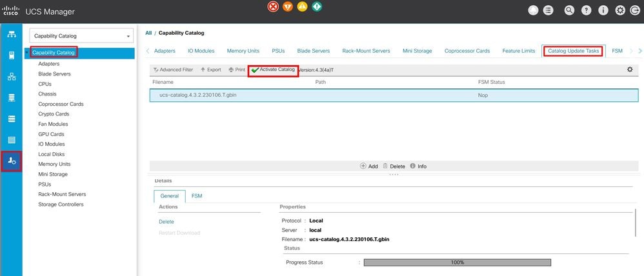Click the Cisco logo

pyautogui.click(x=10, y=11)
